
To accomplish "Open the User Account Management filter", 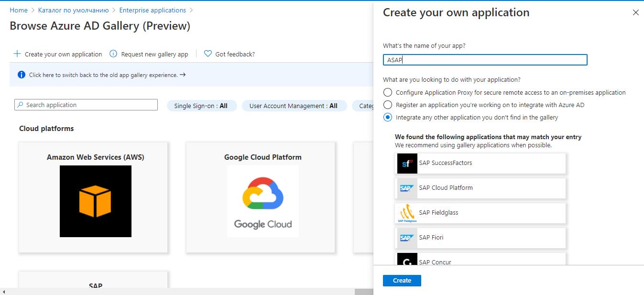I will [293, 106].
